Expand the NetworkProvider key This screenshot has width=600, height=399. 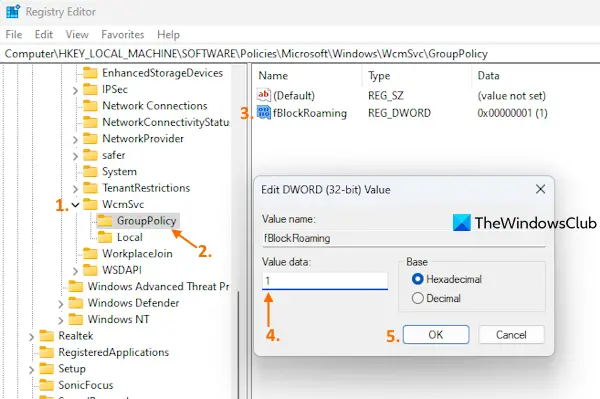pos(75,140)
